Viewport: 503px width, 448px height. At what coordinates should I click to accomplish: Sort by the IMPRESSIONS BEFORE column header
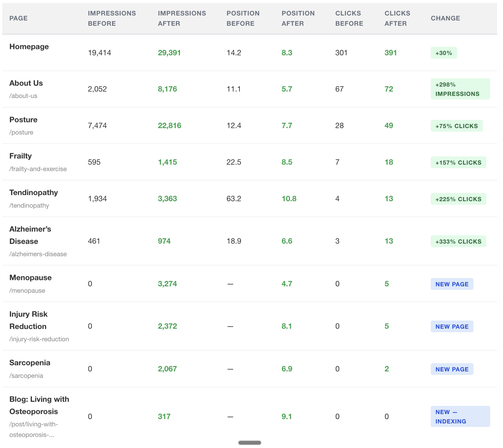point(112,18)
